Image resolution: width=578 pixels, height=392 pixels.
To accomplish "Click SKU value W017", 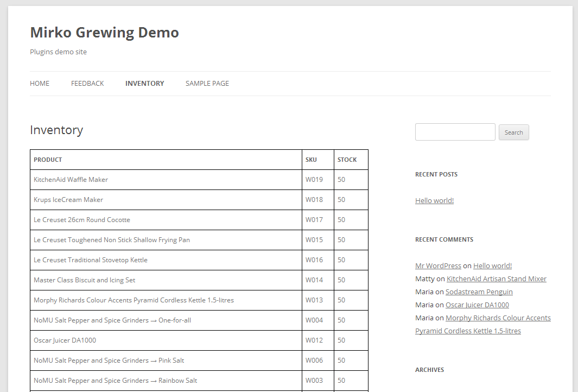I will [314, 220].
